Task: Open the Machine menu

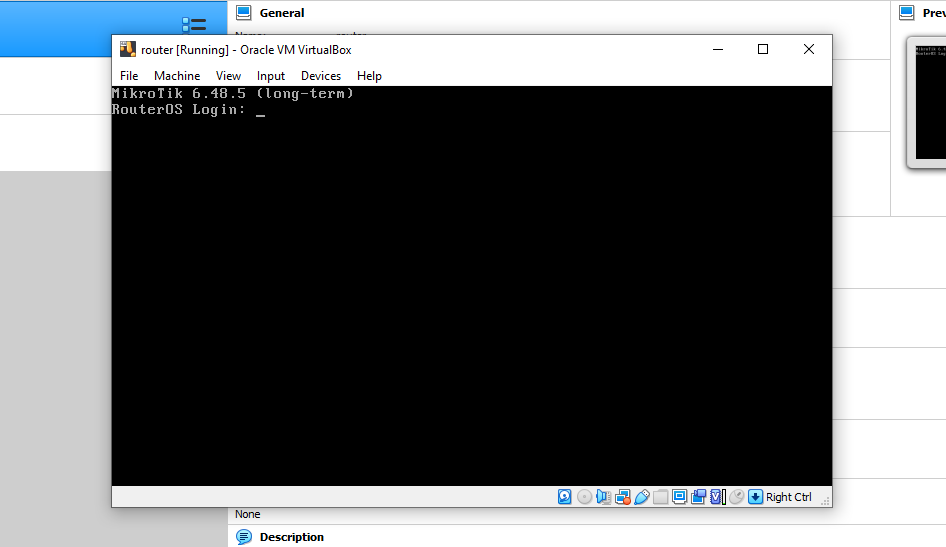Action: point(177,76)
